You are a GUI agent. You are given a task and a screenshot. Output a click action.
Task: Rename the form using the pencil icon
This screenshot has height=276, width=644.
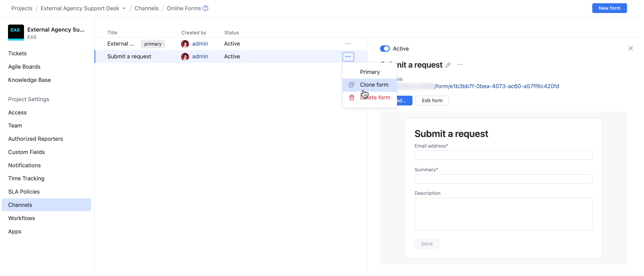(x=447, y=65)
